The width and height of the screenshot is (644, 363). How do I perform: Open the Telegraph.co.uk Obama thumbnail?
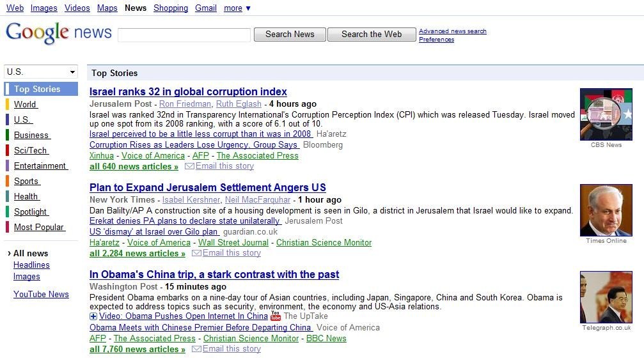(606, 297)
